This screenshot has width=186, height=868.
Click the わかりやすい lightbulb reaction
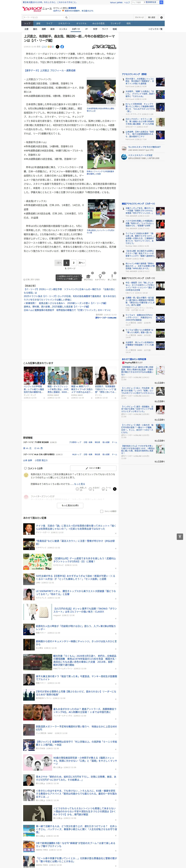[100, 277]
